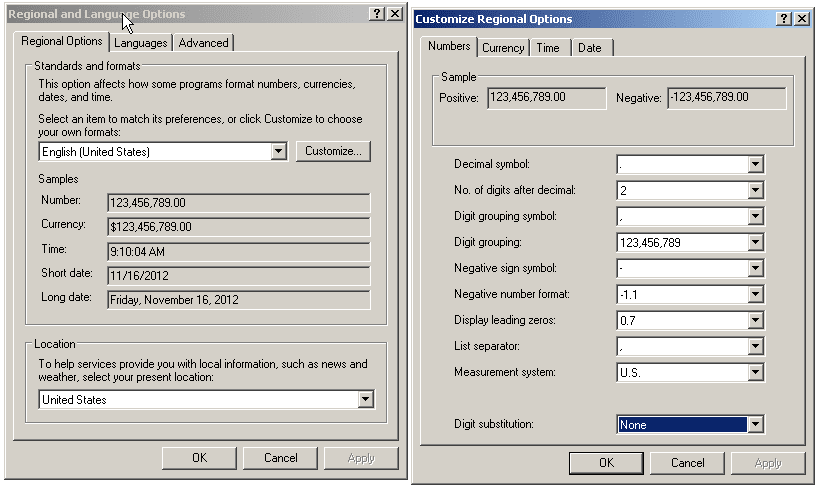Click the 'Digit substitution:' label
This screenshot has width=817, height=487.
click(x=493, y=424)
